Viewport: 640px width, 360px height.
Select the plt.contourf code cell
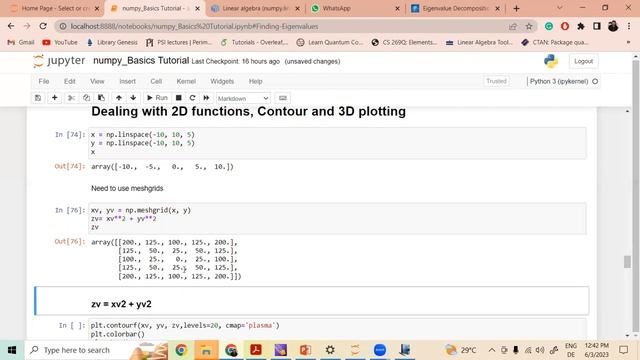(x=338, y=329)
